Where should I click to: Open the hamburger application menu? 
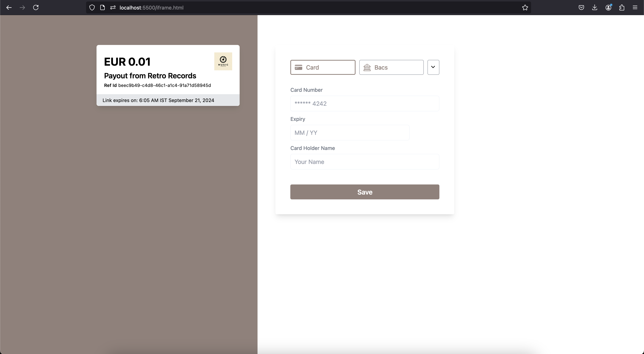(x=635, y=7)
